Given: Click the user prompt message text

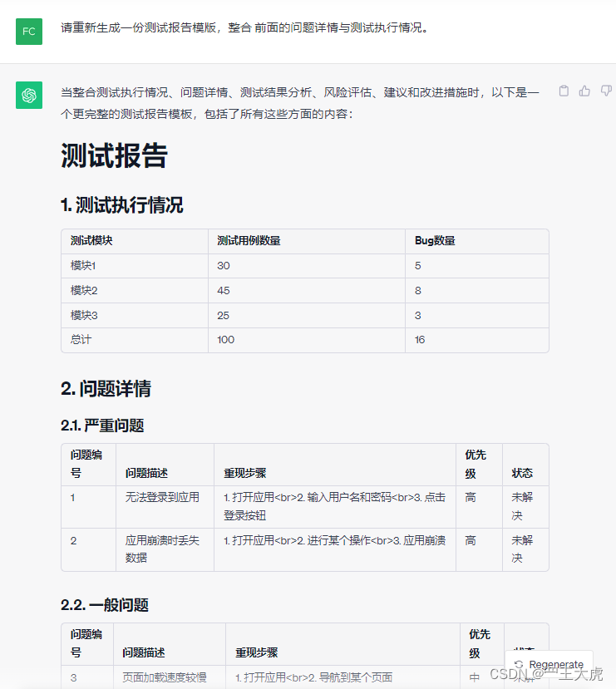Looking at the screenshot, I should point(244,27).
